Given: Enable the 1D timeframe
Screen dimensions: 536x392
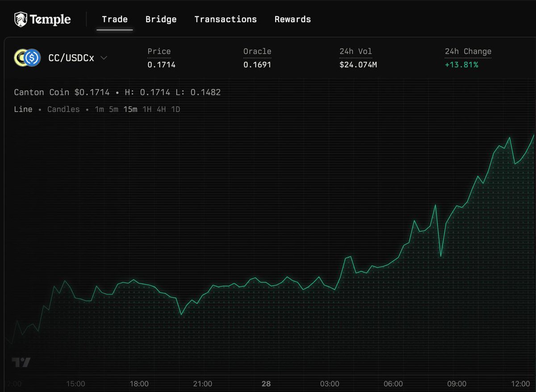Looking at the screenshot, I should [176, 109].
